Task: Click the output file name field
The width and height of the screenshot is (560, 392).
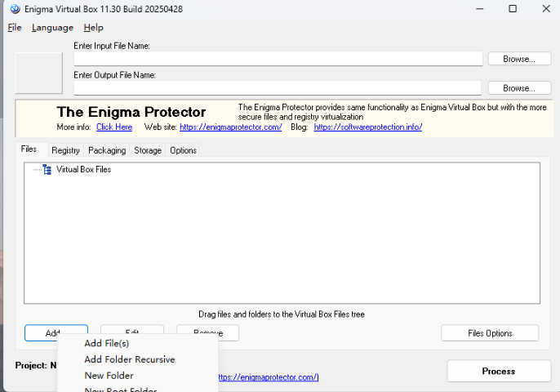Action: pyautogui.click(x=278, y=88)
